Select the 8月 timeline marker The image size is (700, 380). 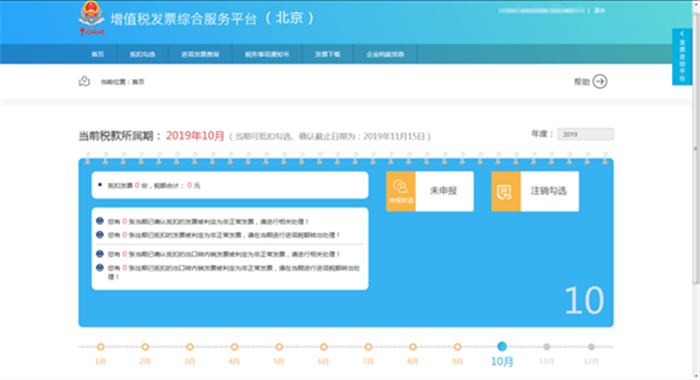[413, 347]
